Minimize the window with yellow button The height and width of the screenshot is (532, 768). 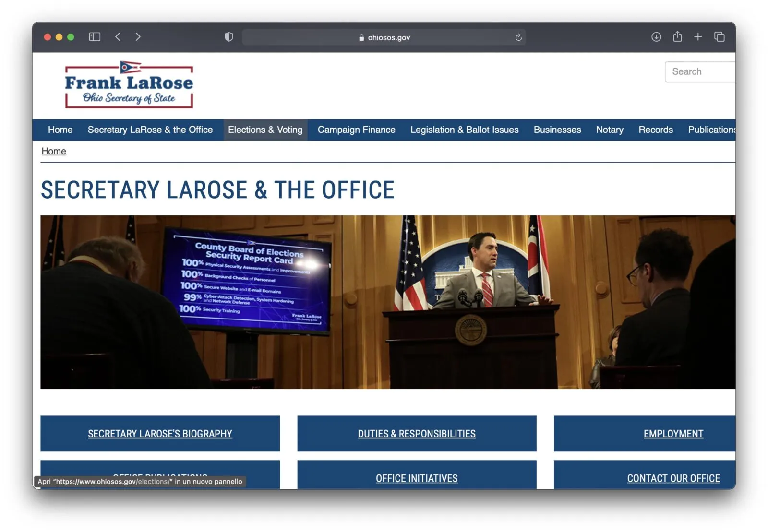coord(59,37)
